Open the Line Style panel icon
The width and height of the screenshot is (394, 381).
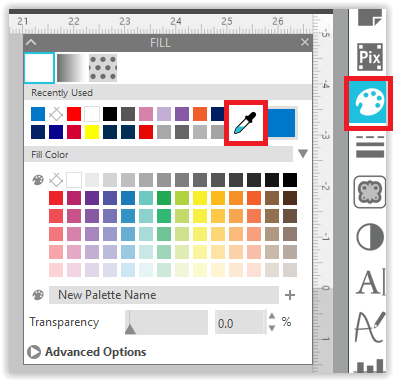click(x=370, y=146)
